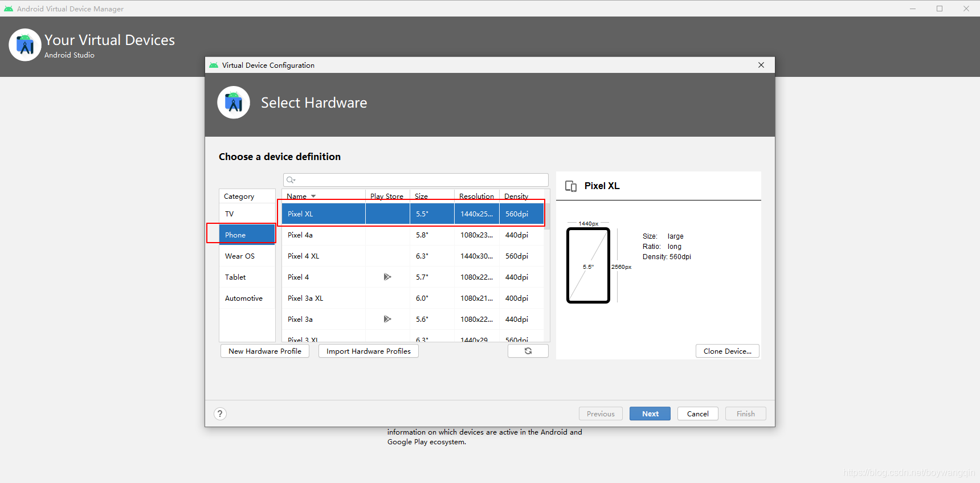Select the Phone category

[x=247, y=235]
